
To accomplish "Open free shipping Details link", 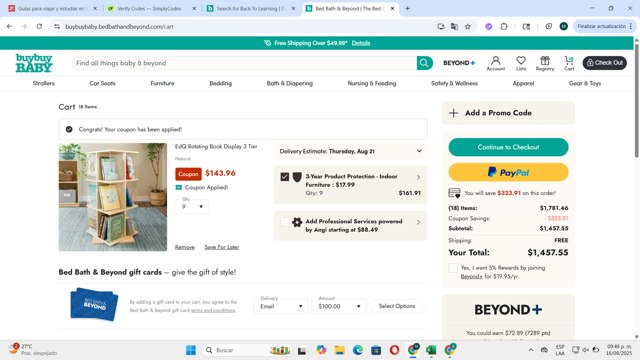I will click(361, 43).
